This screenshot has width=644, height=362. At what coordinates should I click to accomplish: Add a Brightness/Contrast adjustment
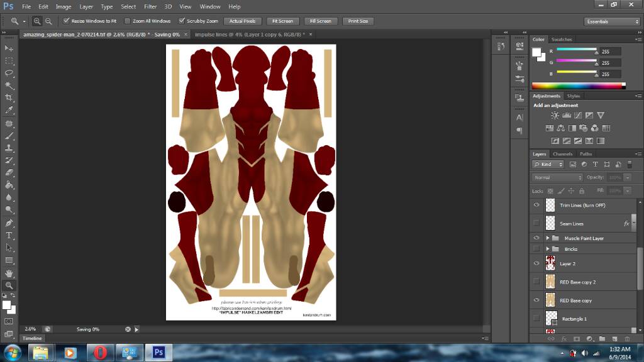555,116
